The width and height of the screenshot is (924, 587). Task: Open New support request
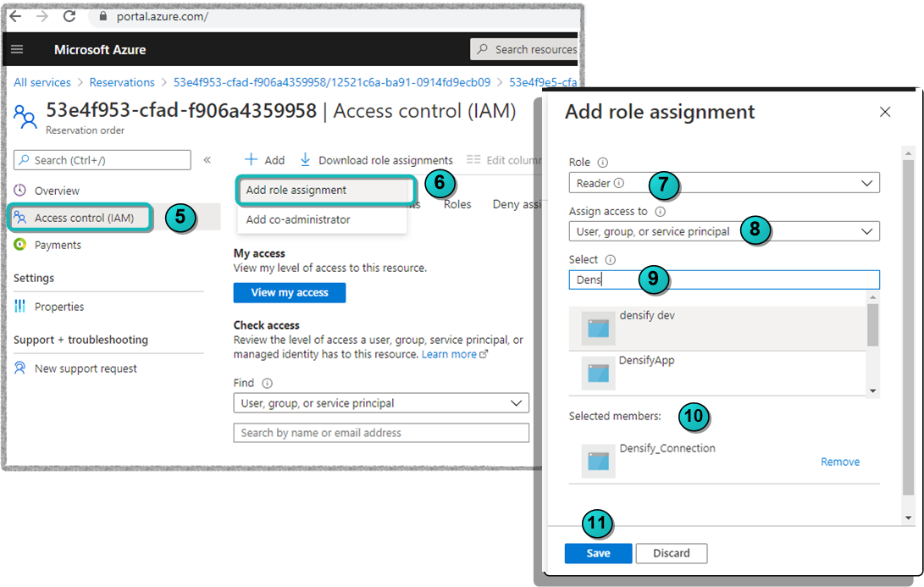click(x=86, y=369)
